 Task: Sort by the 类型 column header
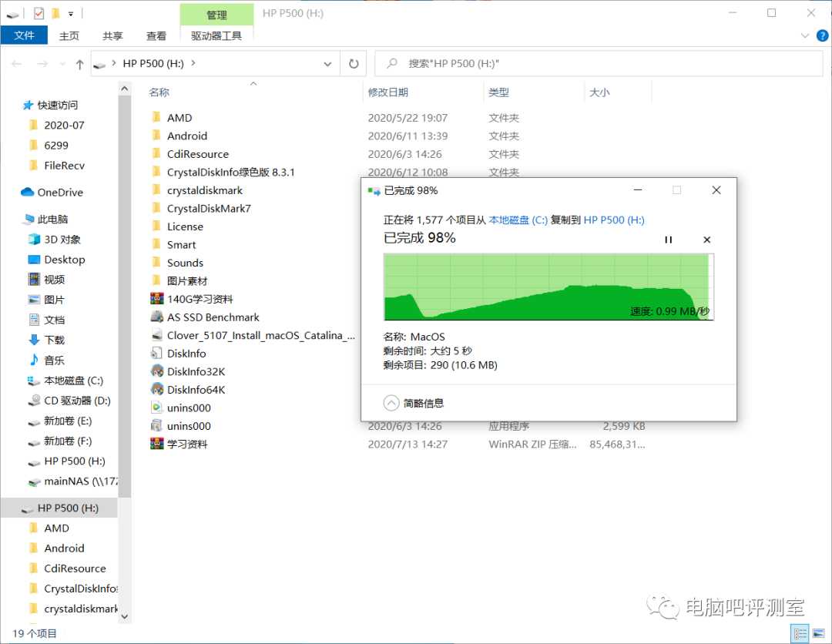click(498, 92)
